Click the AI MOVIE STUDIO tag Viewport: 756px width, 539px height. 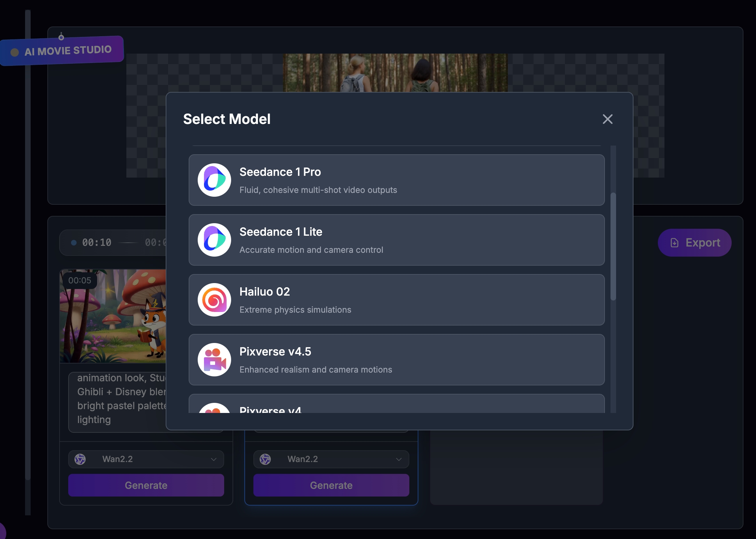point(62,51)
